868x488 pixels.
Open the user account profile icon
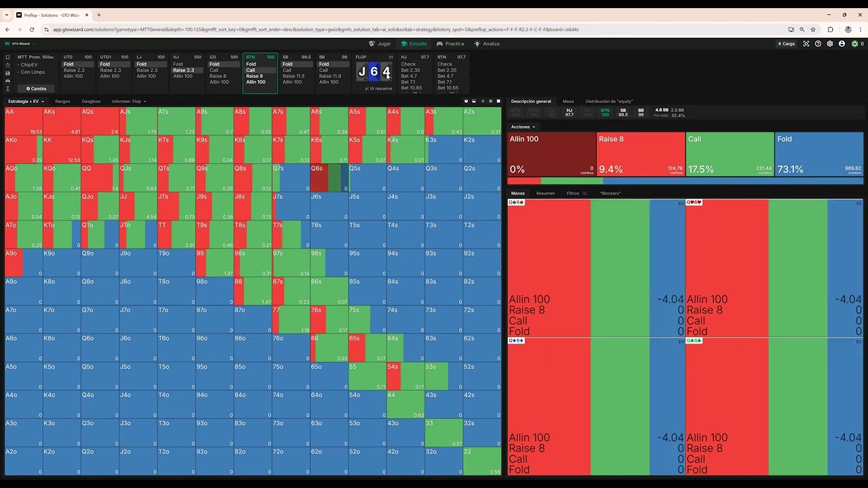click(842, 43)
